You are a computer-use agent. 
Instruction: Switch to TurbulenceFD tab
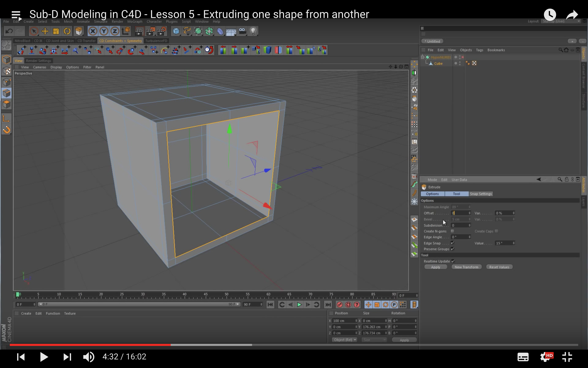click(156, 41)
